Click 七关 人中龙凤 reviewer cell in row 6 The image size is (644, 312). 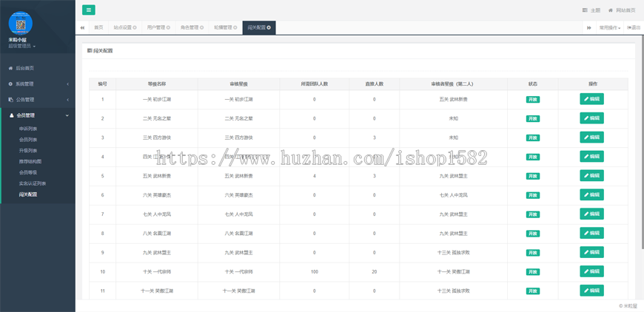pyautogui.click(x=453, y=195)
